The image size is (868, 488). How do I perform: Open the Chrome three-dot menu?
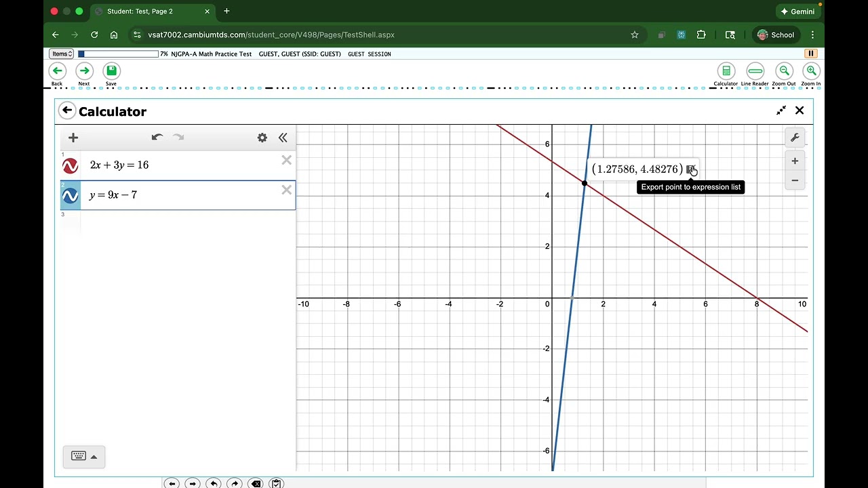point(812,35)
